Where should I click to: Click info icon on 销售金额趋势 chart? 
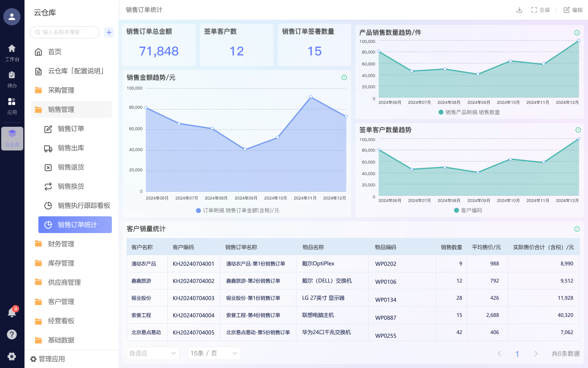(344, 77)
